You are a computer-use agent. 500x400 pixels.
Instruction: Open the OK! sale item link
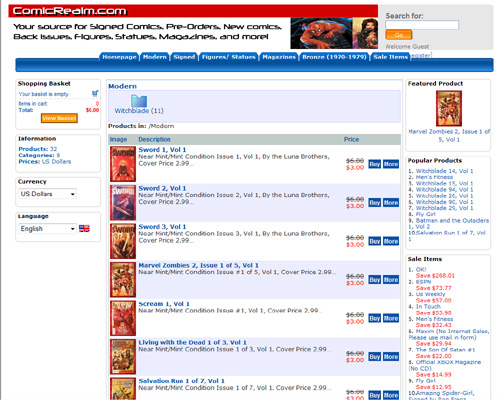tap(421, 269)
